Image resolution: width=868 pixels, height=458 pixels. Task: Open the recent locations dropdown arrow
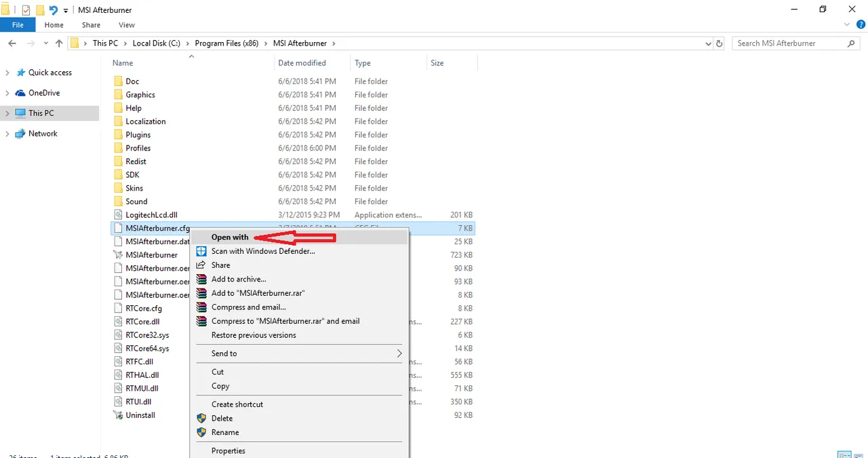[x=46, y=43]
